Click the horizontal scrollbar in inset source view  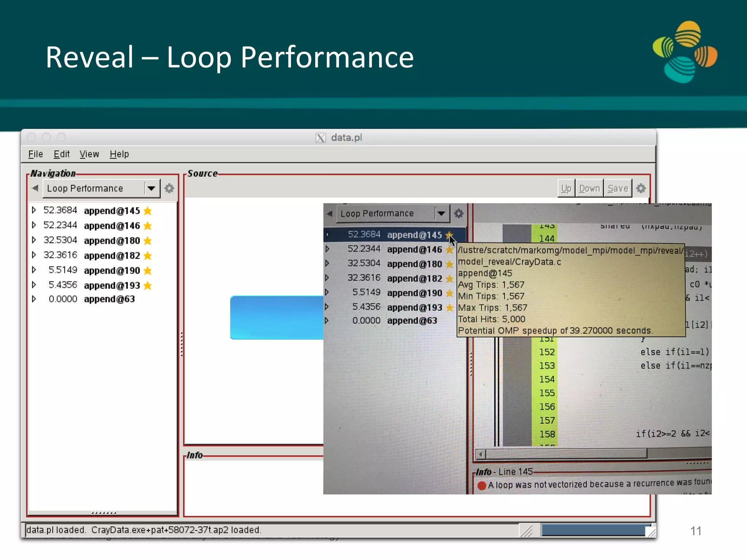(x=567, y=454)
